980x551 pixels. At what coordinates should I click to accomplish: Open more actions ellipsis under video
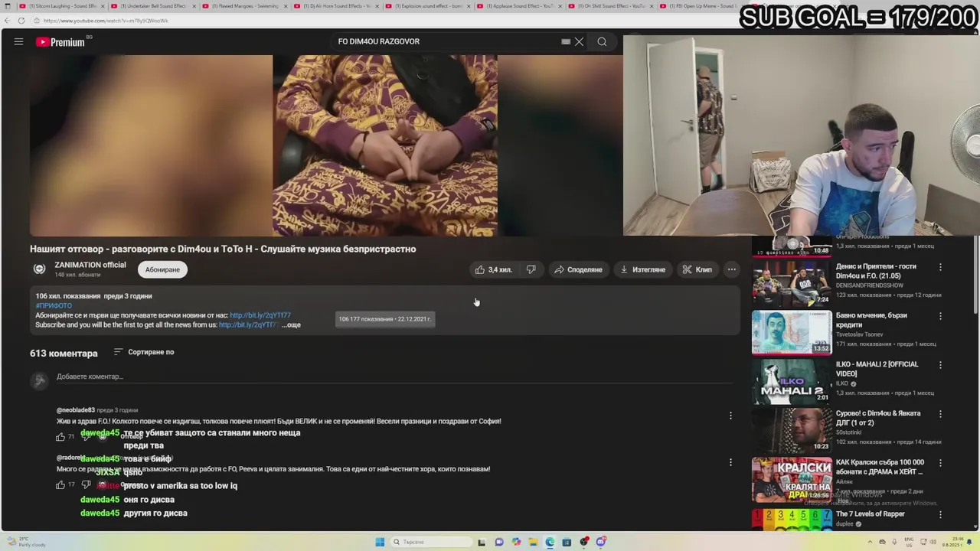(x=732, y=269)
